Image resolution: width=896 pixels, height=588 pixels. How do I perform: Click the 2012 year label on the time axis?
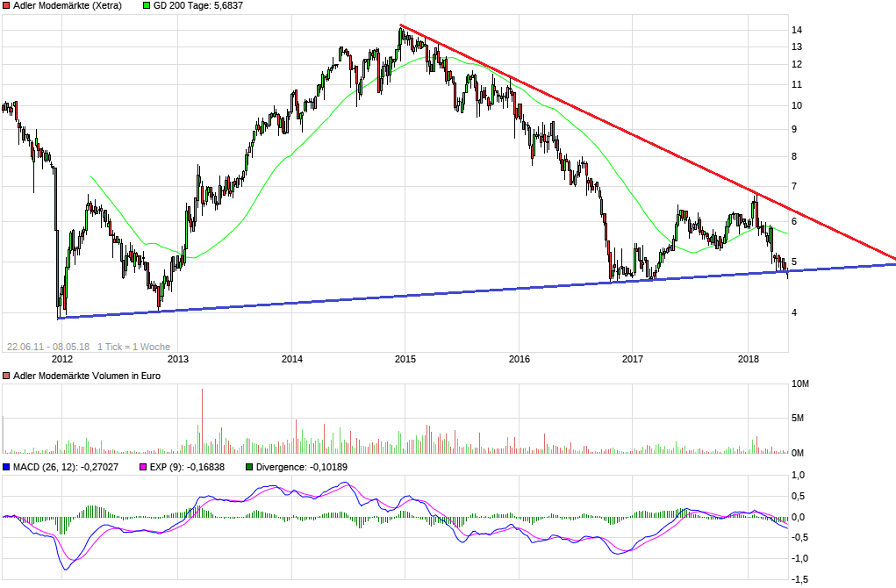61,359
